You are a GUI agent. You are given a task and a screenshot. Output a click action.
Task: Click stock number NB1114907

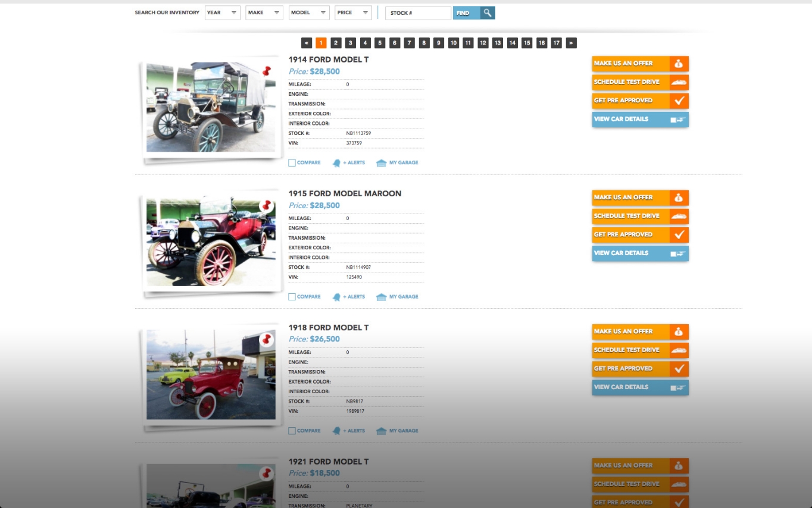(x=358, y=267)
